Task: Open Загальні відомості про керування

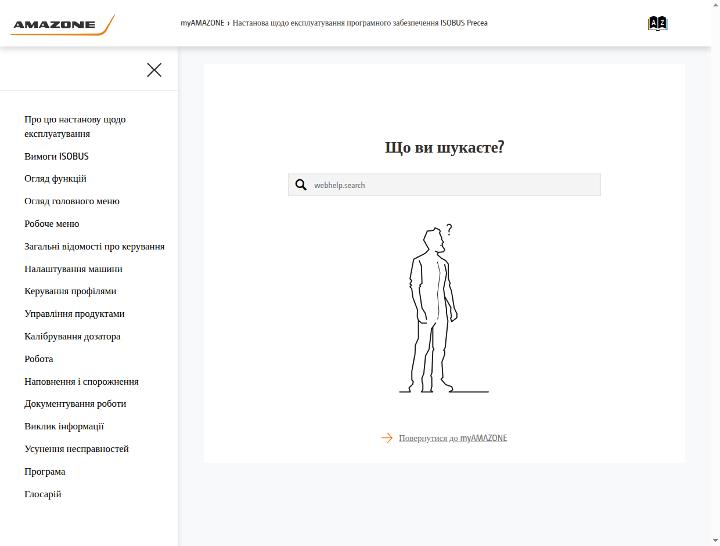Action: coord(94,247)
